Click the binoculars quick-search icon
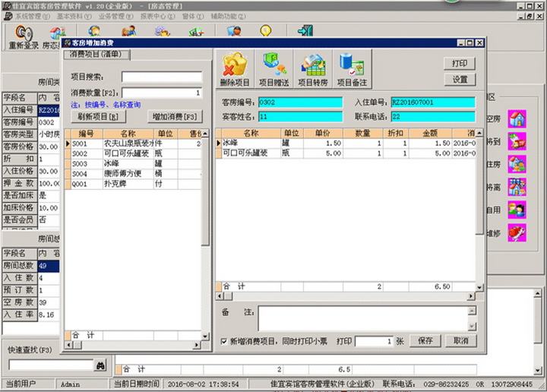The height and width of the screenshot is (392, 547). [100, 365]
